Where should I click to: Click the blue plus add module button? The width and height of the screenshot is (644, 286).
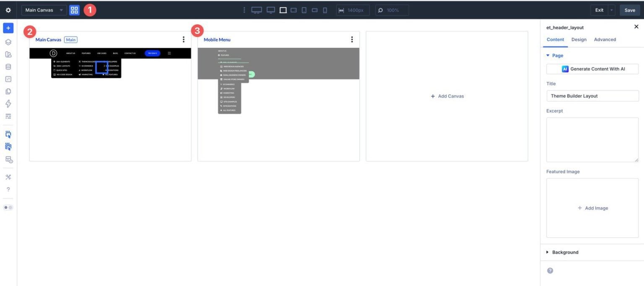point(8,28)
